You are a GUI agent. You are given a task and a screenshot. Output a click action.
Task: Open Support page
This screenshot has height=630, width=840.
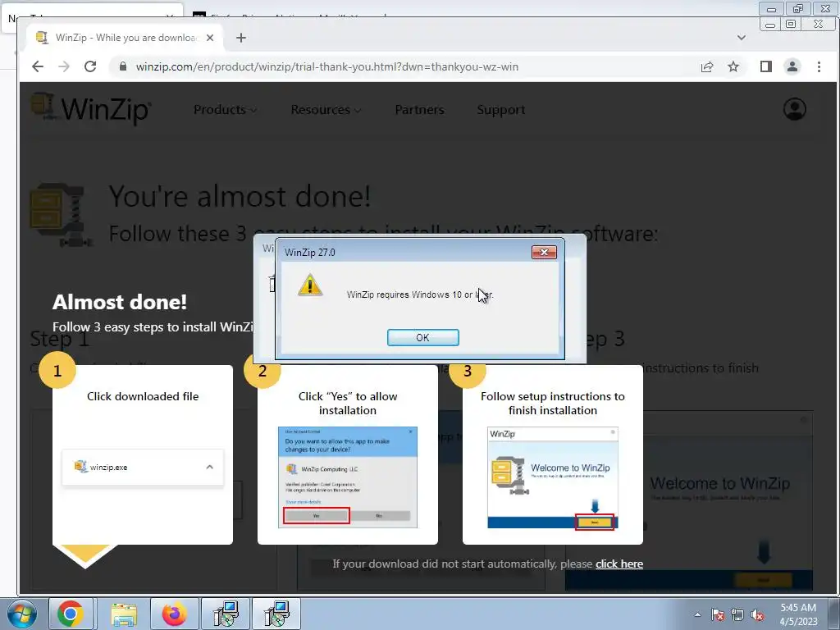[501, 110]
